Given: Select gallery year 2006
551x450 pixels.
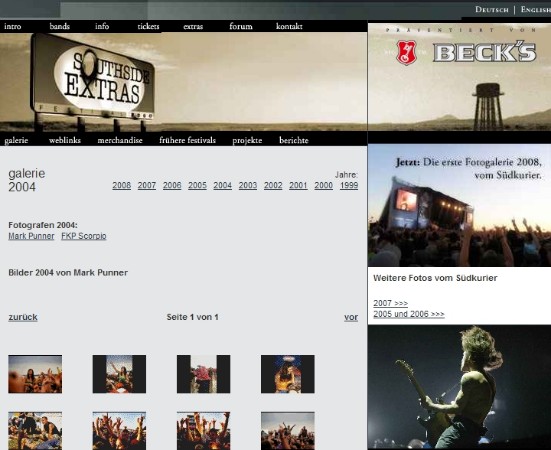Looking at the screenshot, I should click(172, 185).
